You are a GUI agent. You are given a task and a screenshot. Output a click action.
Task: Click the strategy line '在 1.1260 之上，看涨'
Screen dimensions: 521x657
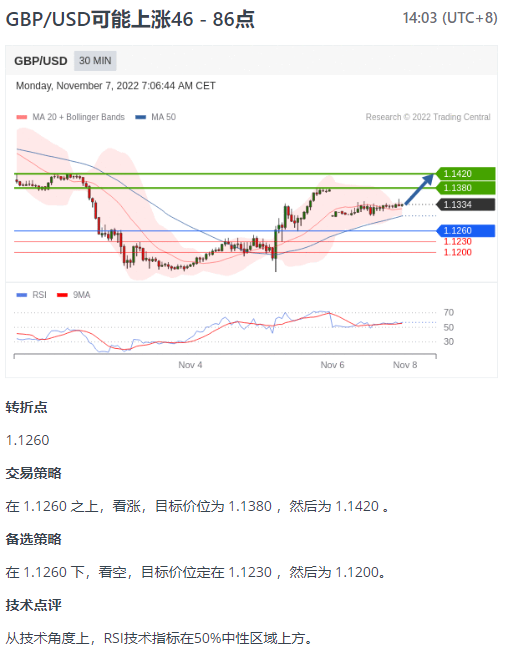[74, 506]
